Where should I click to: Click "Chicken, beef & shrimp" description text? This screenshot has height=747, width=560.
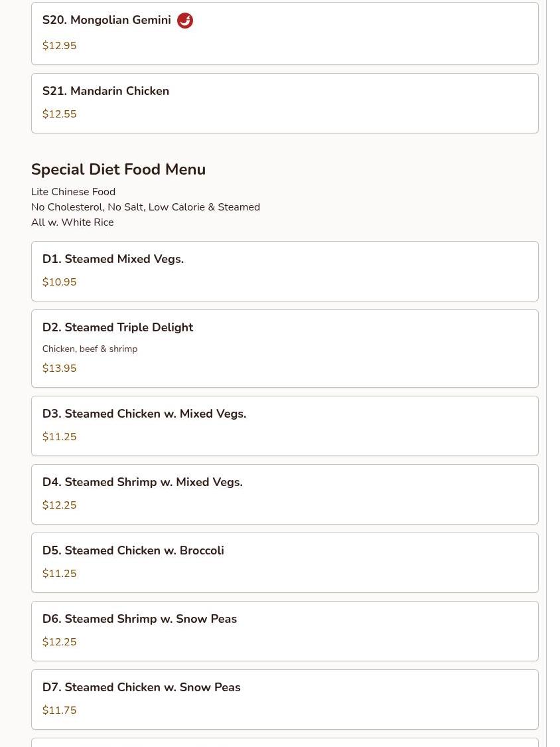pyautogui.click(x=90, y=349)
